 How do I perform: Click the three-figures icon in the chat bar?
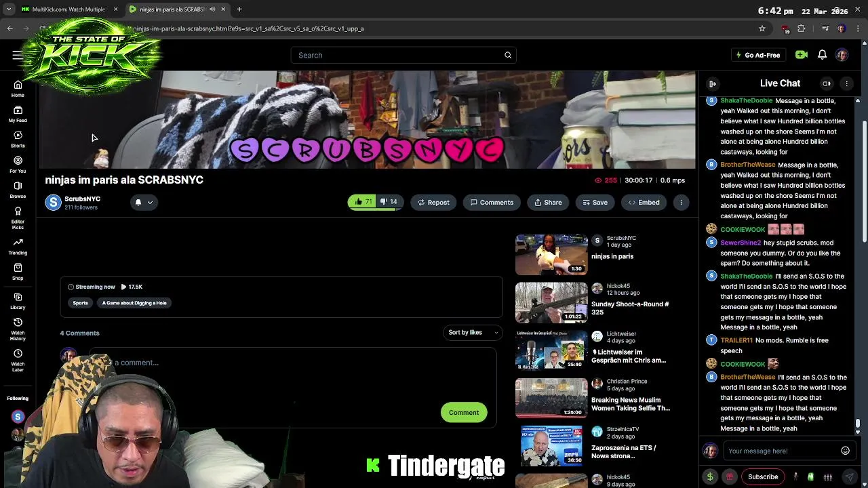click(828, 476)
